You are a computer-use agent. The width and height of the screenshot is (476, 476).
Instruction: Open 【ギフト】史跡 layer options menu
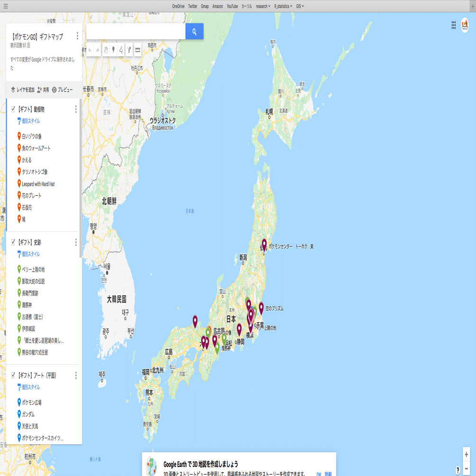[76, 242]
